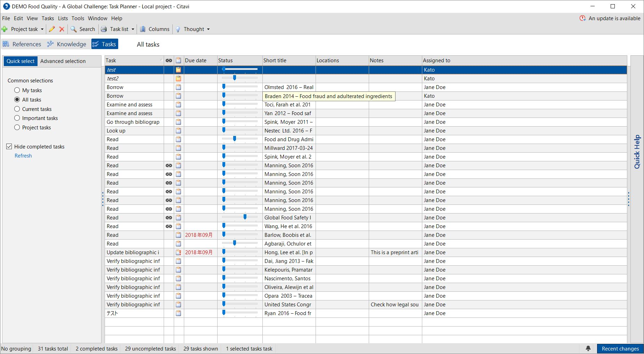This screenshot has height=354, width=644.
Task: Select the My tasks radio button
Action: click(17, 90)
